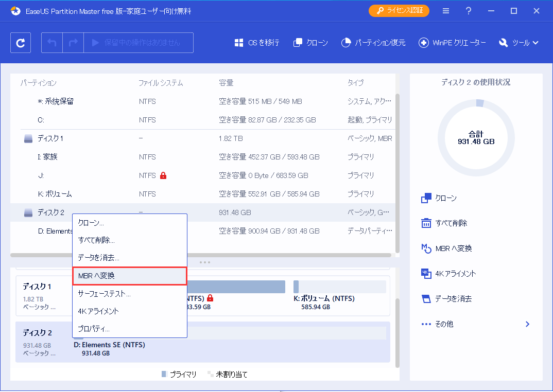Click the disk usage donut chart

(476, 138)
